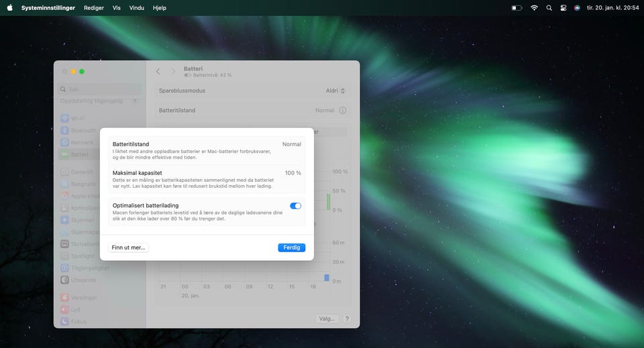
Task: Click the date and time in menu bar
Action: pyautogui.click(x=612, y=8)
